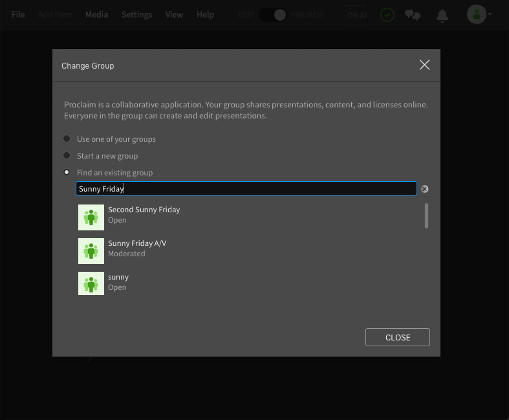Select 'Use one of your groups' radio button
509x420 pixels.
[67, 138]
